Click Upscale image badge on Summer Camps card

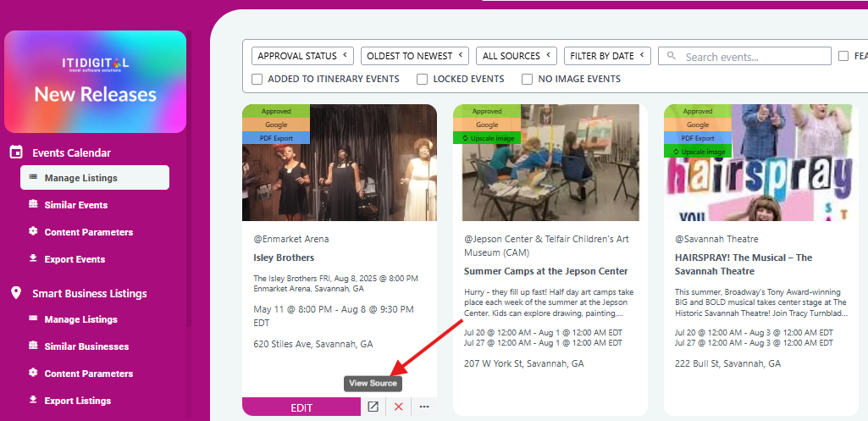pyautogui.click(x=487, y=138)
